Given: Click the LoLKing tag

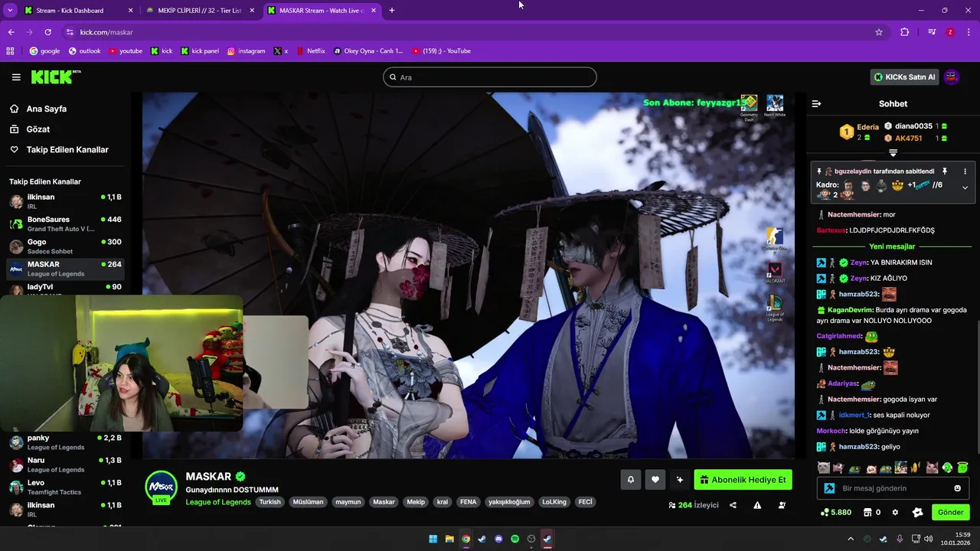Looking at the screenshot, I should click(554, 502).
